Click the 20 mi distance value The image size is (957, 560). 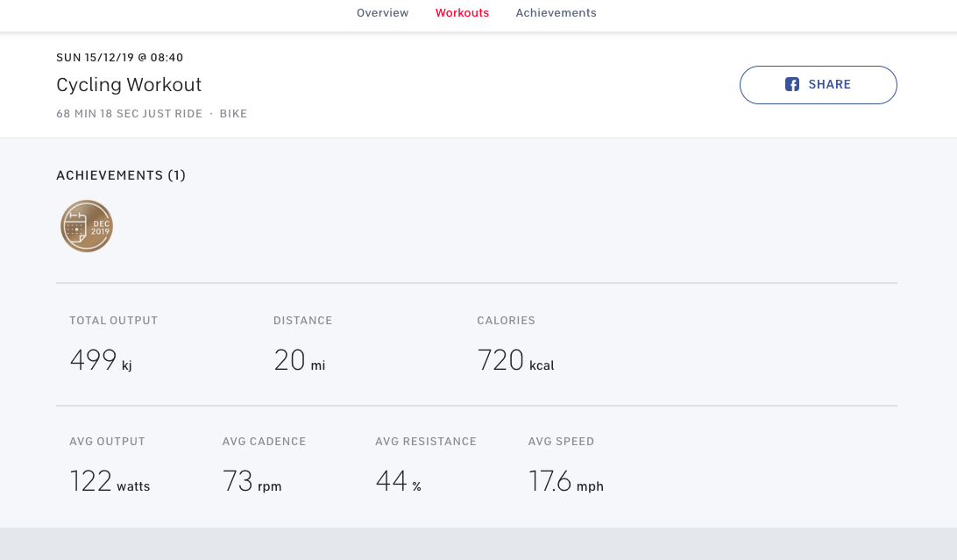299,361
